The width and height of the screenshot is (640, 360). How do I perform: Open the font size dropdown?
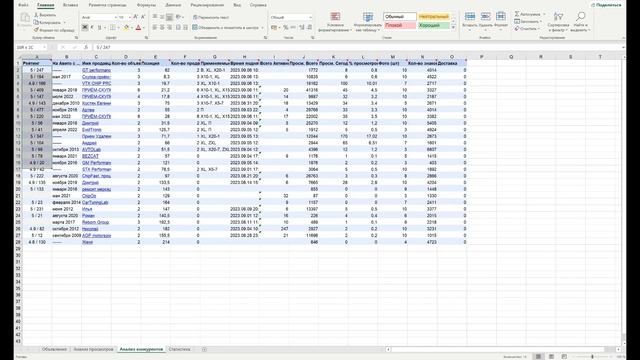pos(129,18)
